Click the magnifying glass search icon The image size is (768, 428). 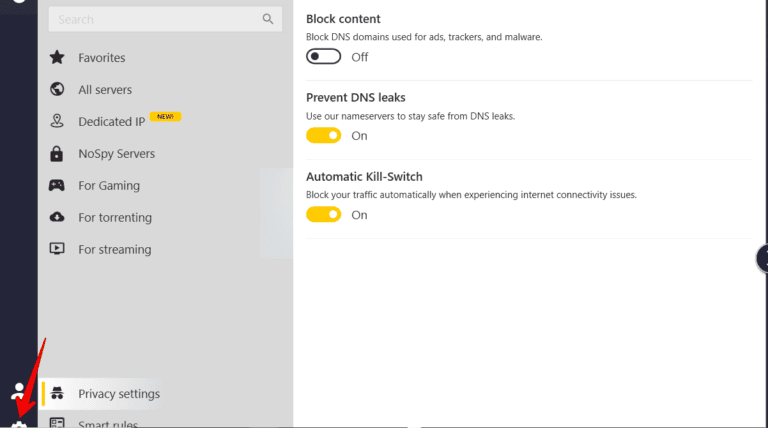(x=268, y=19)
